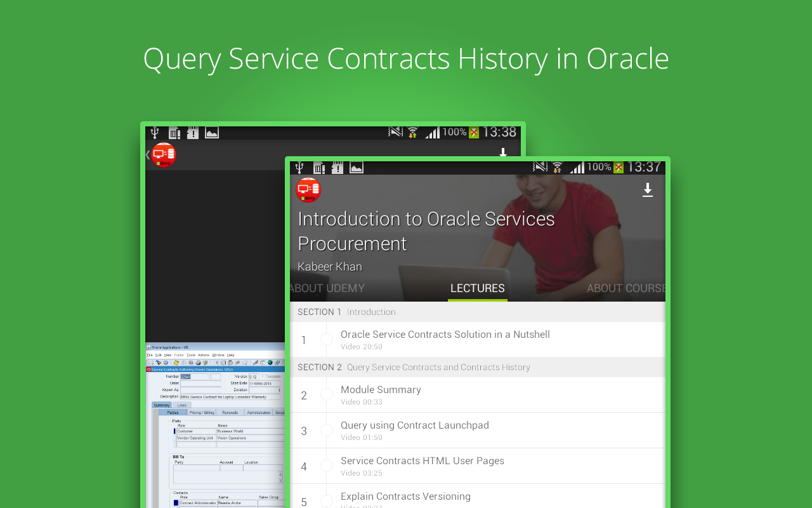812x508 pixels.
Task: Tap SECTION 2 Query Service Contracts header
Action: 478,367
